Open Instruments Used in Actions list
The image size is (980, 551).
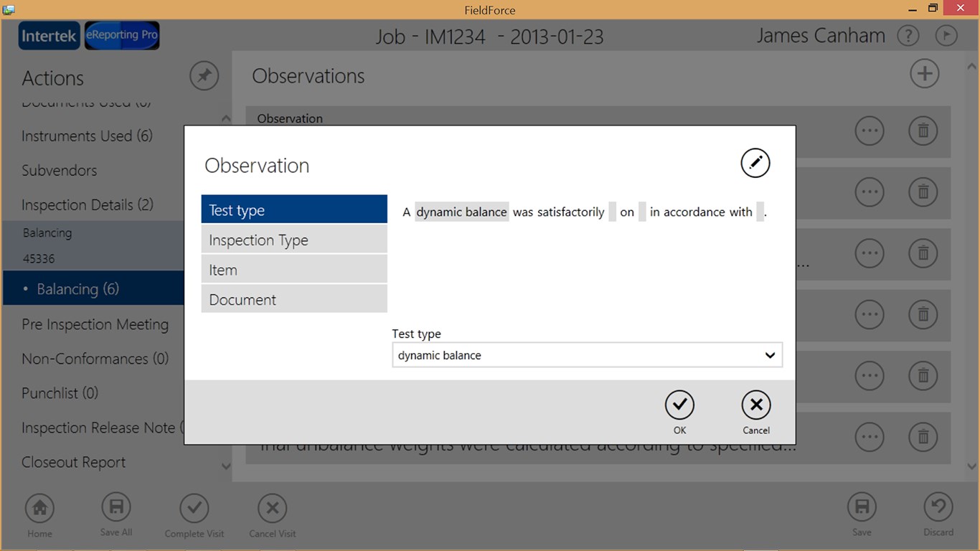coord(87,136)
